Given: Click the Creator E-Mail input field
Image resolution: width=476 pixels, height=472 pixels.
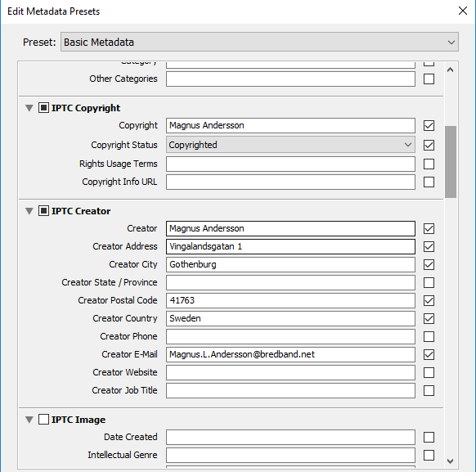Looking at the screenshot, I should click(x=290, y=354).
